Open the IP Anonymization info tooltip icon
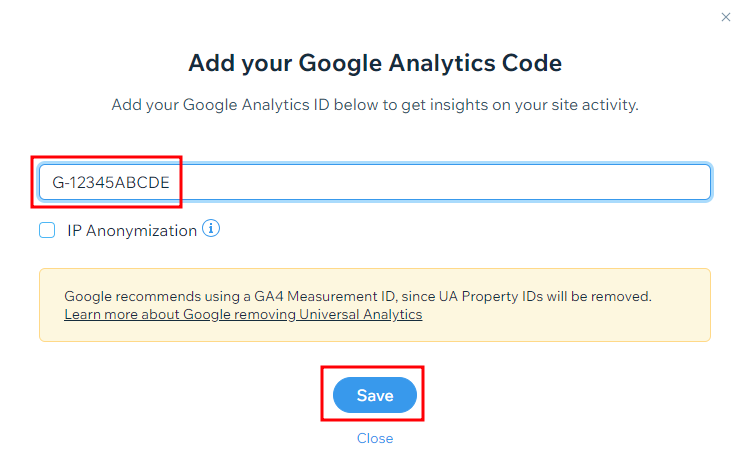 (211, 228)
